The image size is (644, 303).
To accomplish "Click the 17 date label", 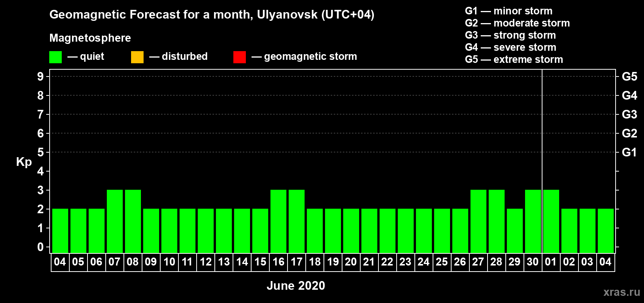I will (x=296, y=262).
